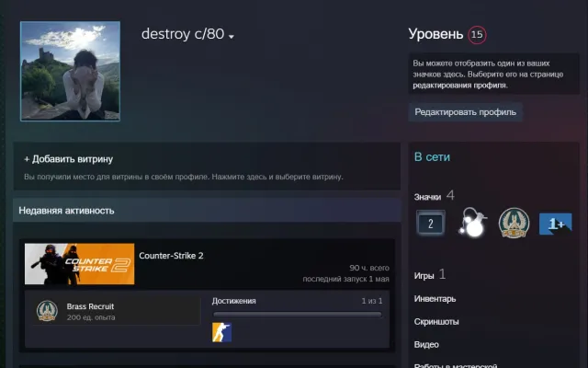Select the years of service badge numbered 2
The width and height of the screenshot is (588, 368).
tap(431, 224)
